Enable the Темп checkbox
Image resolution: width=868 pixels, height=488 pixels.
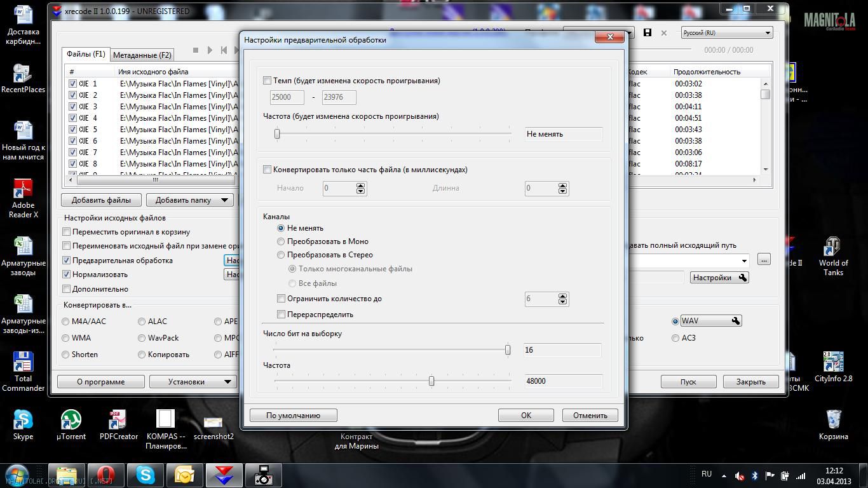[268, 81]
